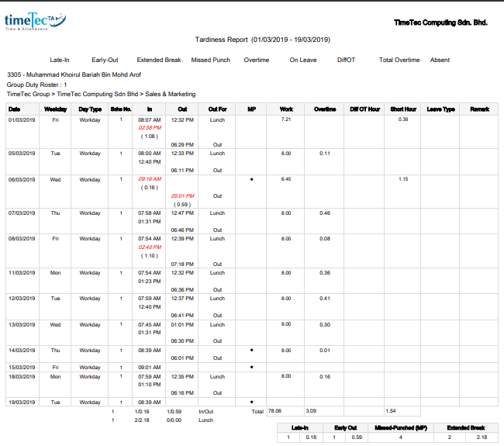Click the DiffOT legend label
The width and height of the screenshot is (504, 446).
tap(346, 60)
